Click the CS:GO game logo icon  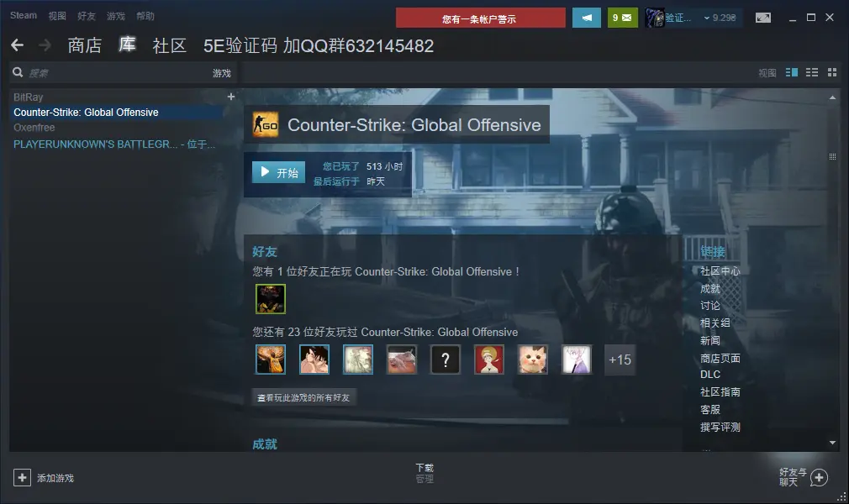[266, 124]
